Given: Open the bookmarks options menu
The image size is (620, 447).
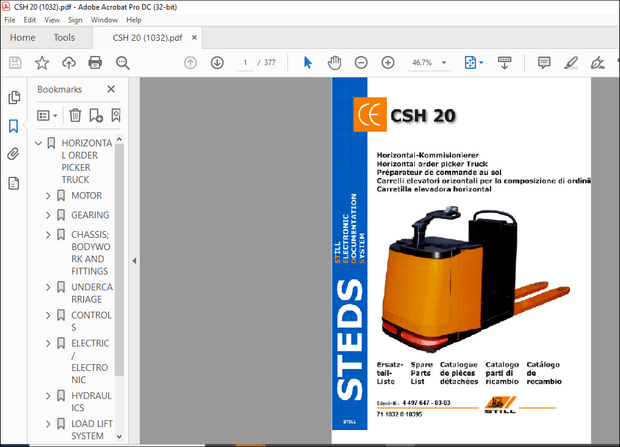Looking at the screenshot, I should 47,116.
